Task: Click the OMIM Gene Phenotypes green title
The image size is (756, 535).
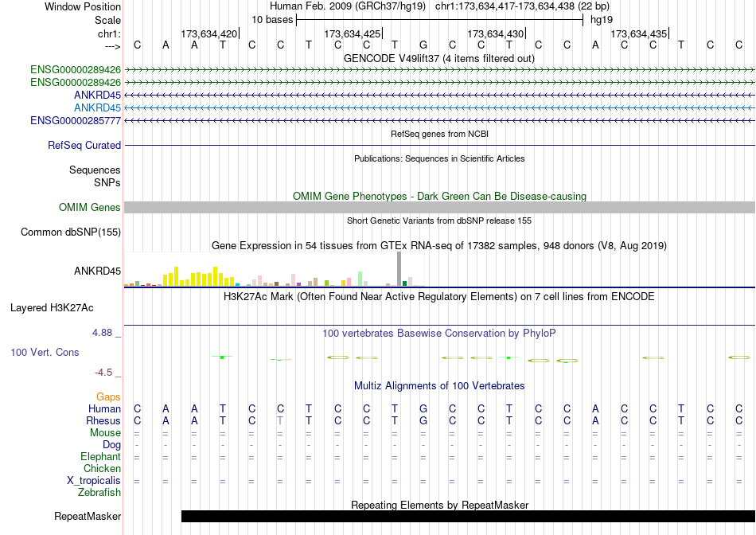Action: tap(439, 197)
